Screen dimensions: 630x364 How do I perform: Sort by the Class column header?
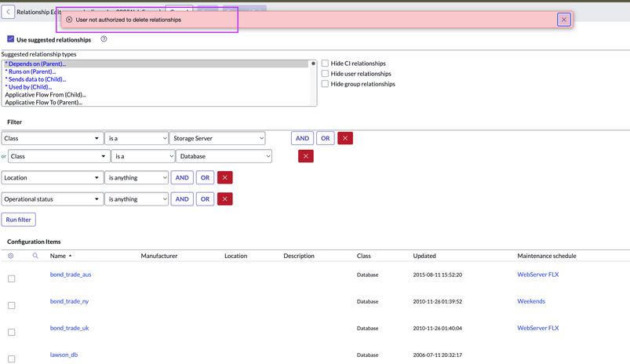coord(363,256)
